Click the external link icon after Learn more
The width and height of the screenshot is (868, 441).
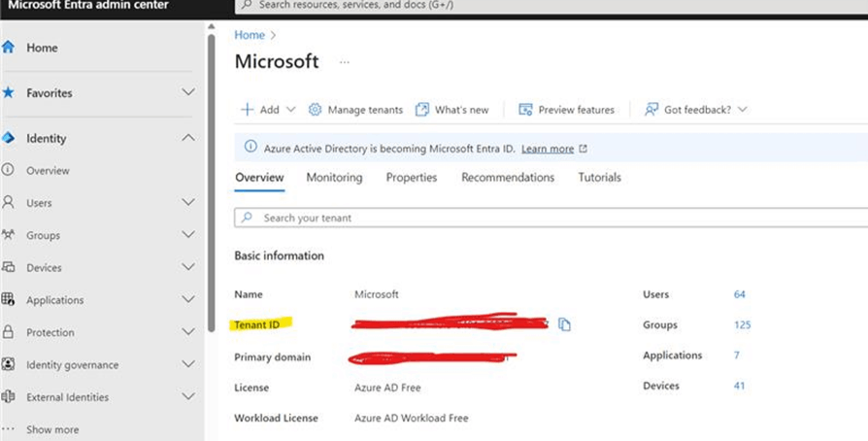click(583, 149)
